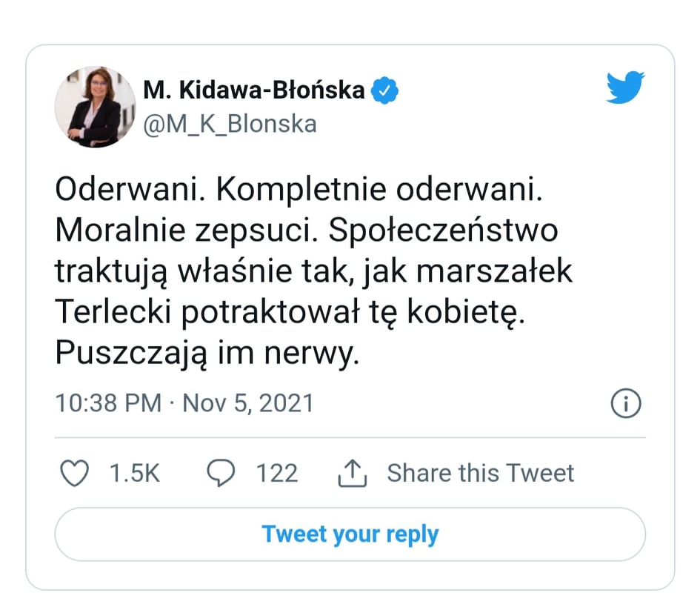The image size is (700, 593).
Task: Click the blue verified badge
Action: point(384,90)
